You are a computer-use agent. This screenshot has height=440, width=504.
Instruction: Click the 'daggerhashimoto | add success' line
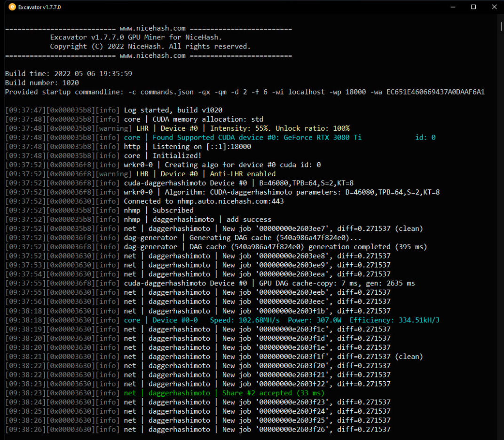coord(138,219)
